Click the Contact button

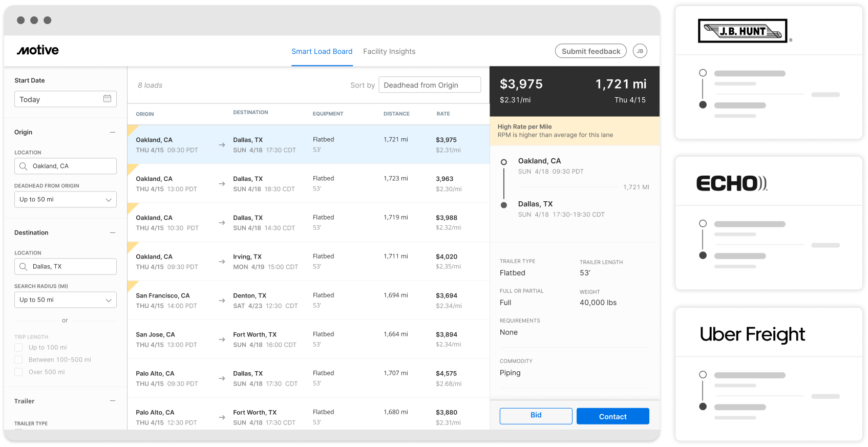tap(613, 416)
